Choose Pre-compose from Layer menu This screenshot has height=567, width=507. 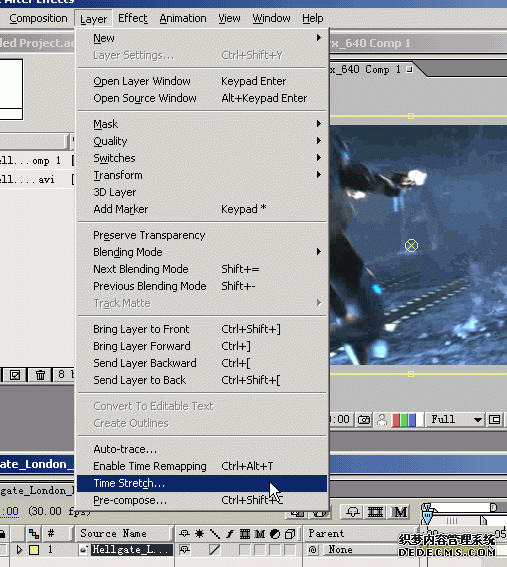point(202,500)
